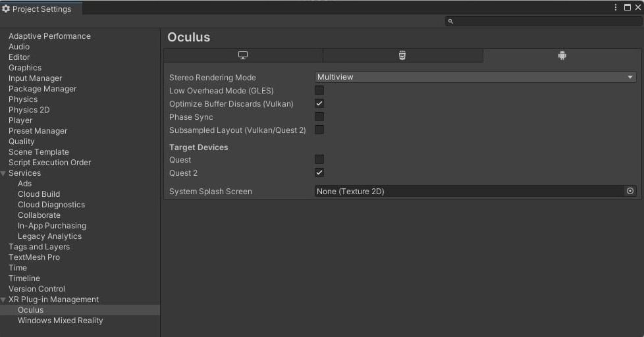The width and height of the screenshot is (644, 337).
Task: Uncheck the Quest 2 target device
Action: pyautogui.click(x=319, y=172)
